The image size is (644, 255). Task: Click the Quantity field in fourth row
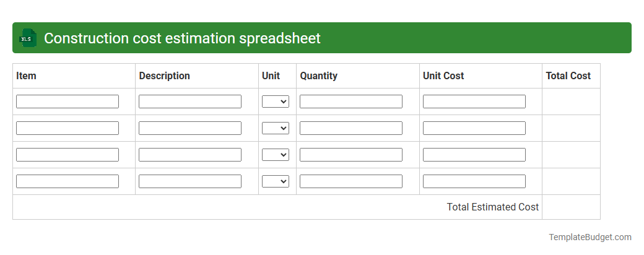(x=351, y=181)
